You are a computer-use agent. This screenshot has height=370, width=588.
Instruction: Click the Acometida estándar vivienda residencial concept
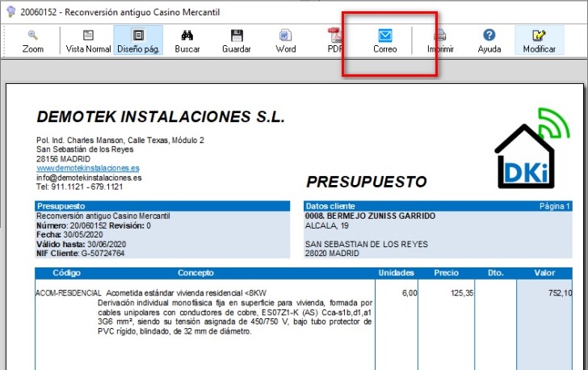187,293
